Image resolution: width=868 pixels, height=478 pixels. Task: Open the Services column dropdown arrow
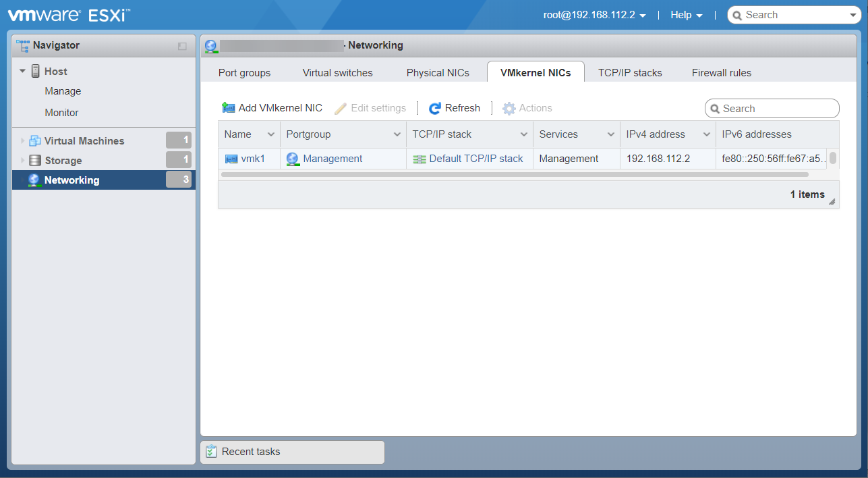coord(611,134)
